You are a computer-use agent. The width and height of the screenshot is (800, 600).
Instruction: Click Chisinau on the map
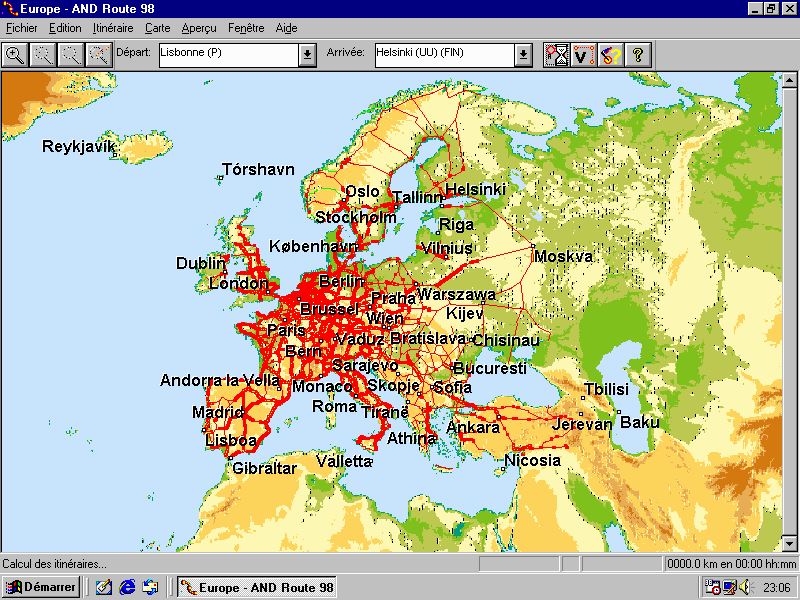pos(506,340)
